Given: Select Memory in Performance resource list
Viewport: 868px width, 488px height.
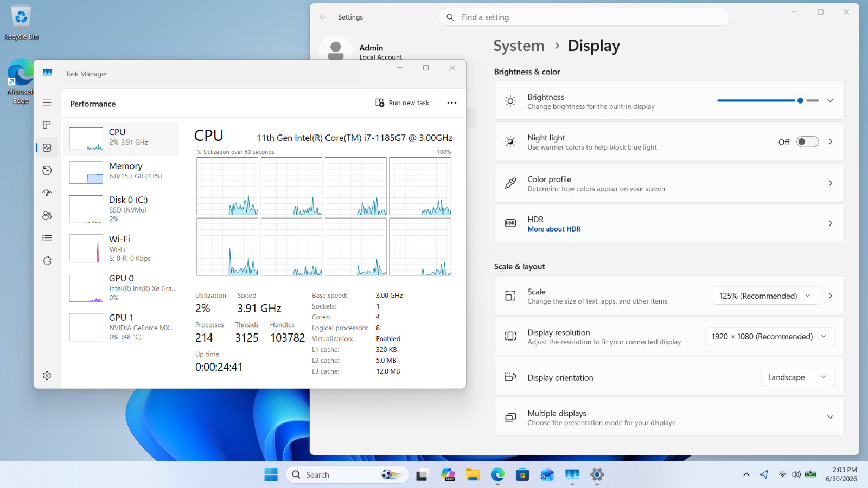Looking at the screenshot, I should coord(121,172).
